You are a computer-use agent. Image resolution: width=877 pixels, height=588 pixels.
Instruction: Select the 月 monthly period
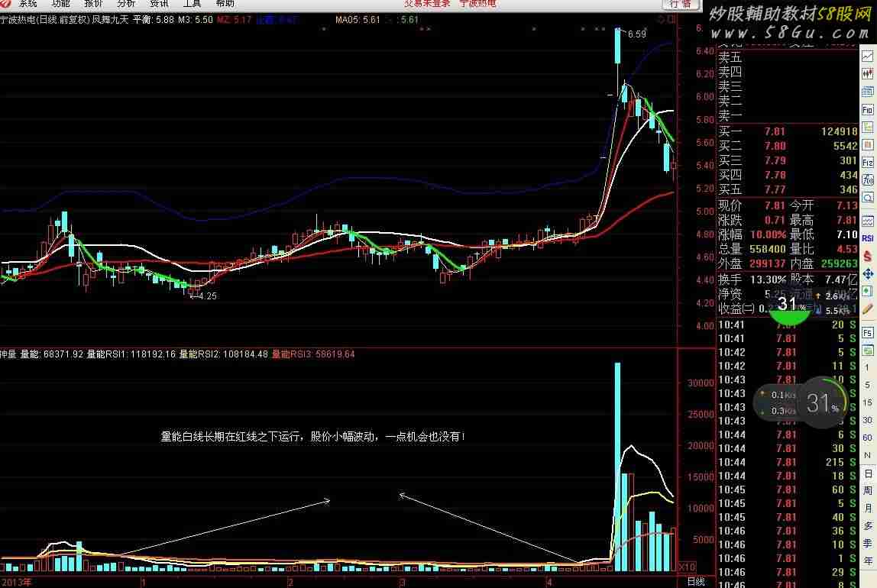click(x=868, y=508)
